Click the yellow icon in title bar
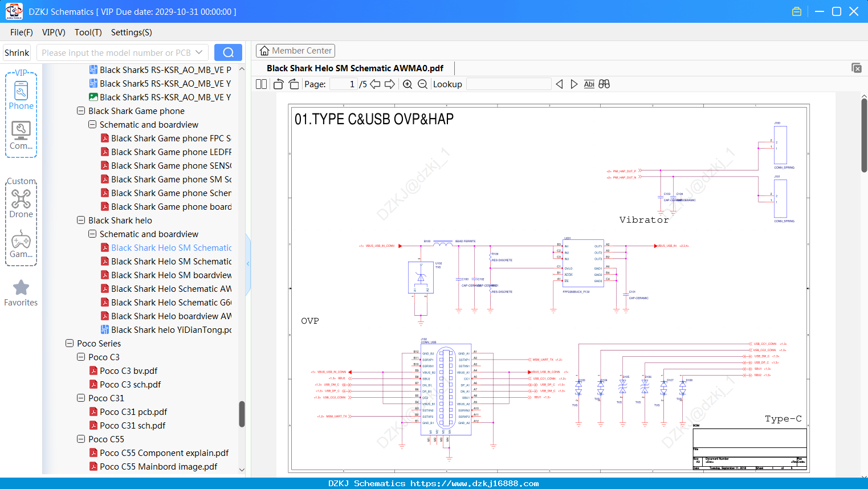The width and height of the screenshot is (868, 489). [797, 11]
